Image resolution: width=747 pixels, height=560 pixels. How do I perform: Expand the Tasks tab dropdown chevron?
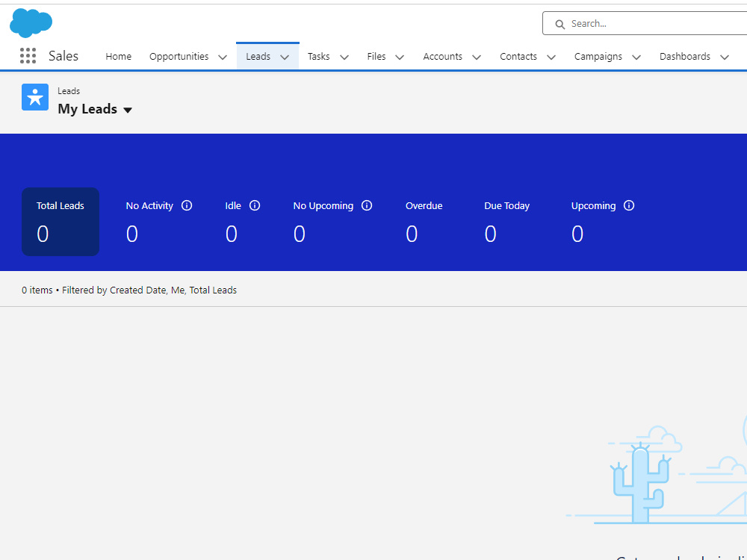344,57
